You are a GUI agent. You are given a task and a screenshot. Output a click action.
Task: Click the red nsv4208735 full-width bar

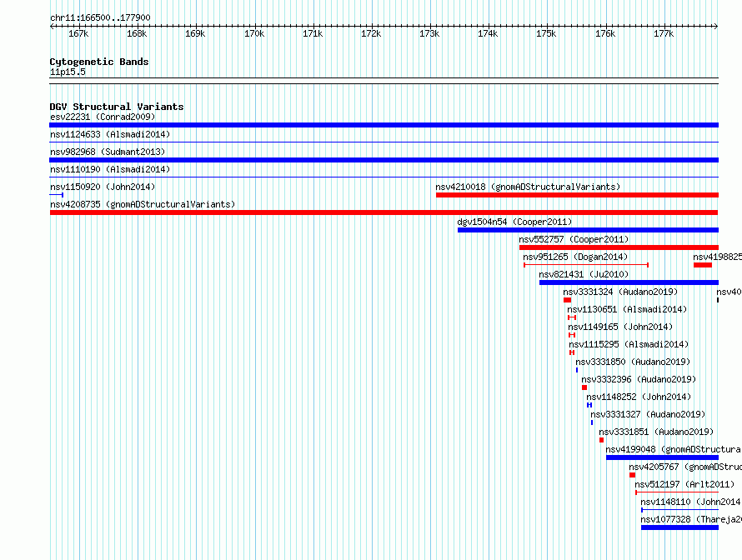tap(384, 212)
